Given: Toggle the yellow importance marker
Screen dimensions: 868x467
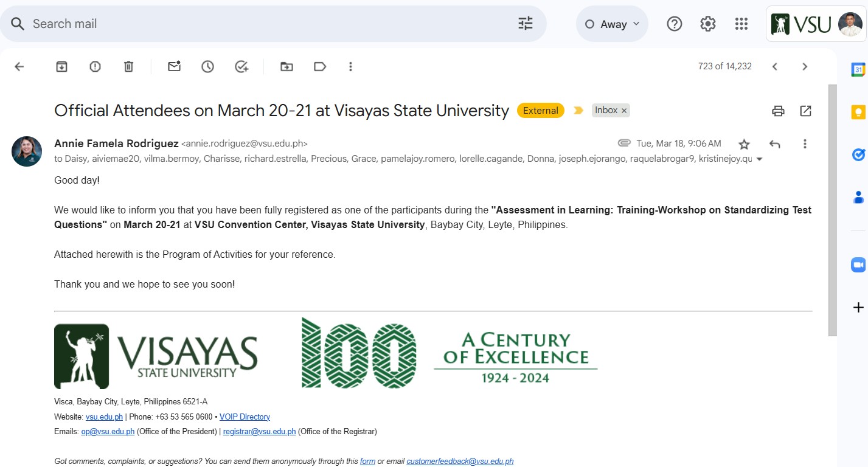Looking at the screenshot, I should point(578,111).
